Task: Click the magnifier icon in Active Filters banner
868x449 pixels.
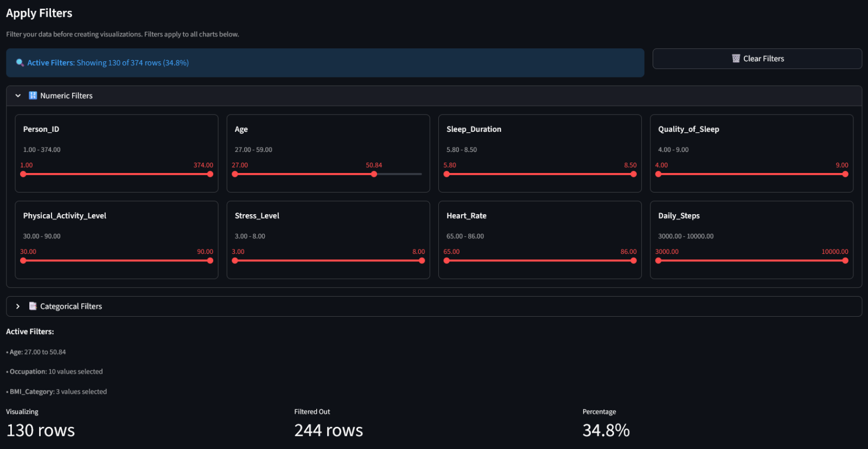Action: pyautogui.click(x=20, y=63)
